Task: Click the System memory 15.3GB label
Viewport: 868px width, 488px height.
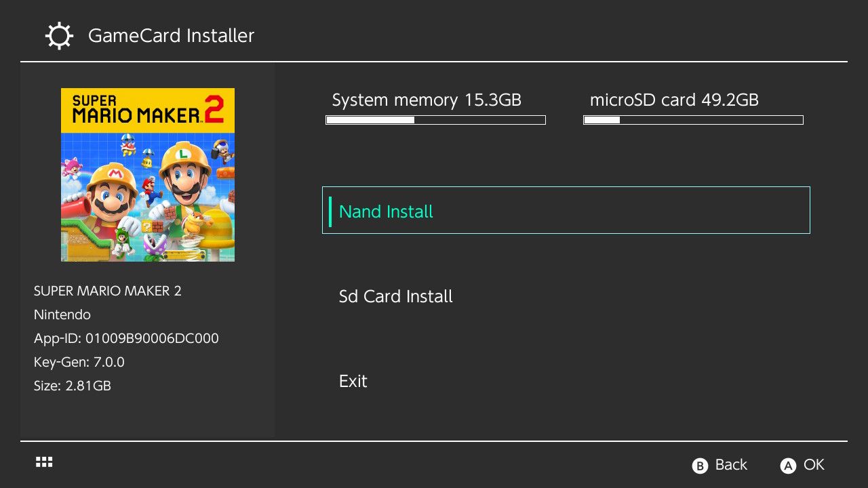Action: (x=427, y=100)
